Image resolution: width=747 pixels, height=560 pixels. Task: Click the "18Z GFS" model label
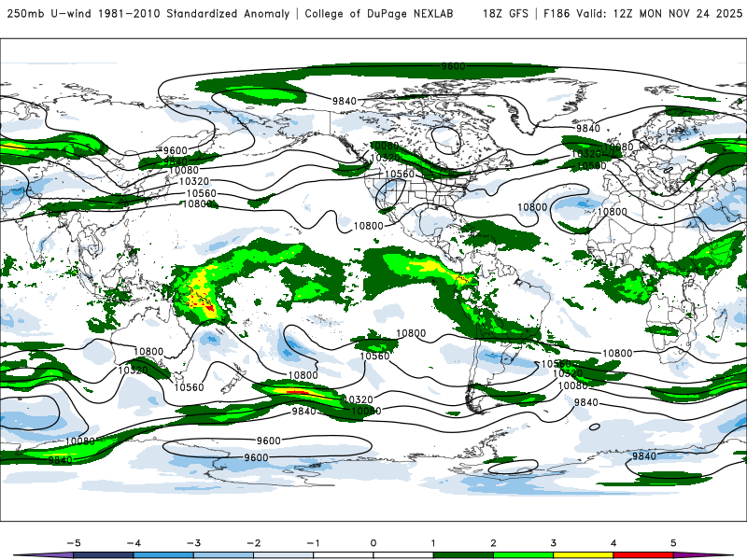tap(505, 14)
